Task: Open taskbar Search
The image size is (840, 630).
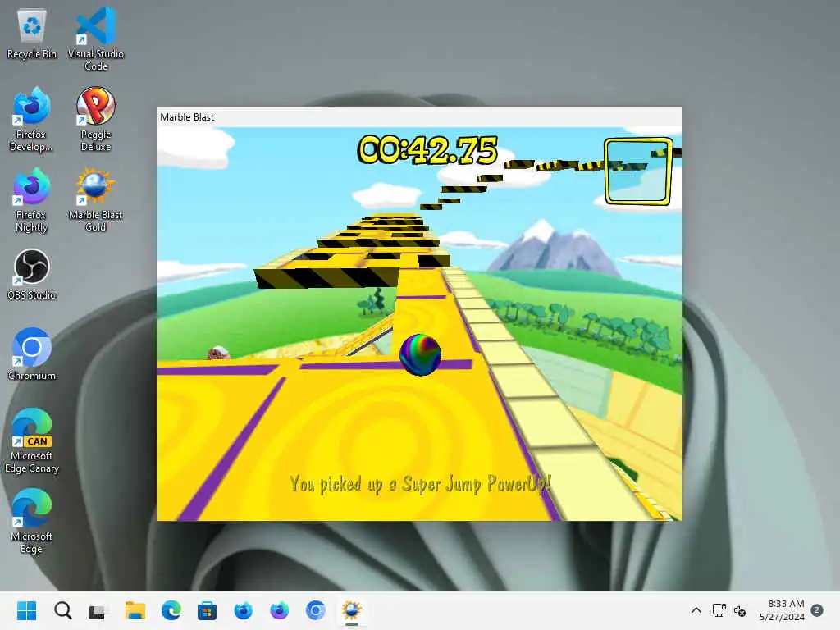Action: [x=62, y=610]
